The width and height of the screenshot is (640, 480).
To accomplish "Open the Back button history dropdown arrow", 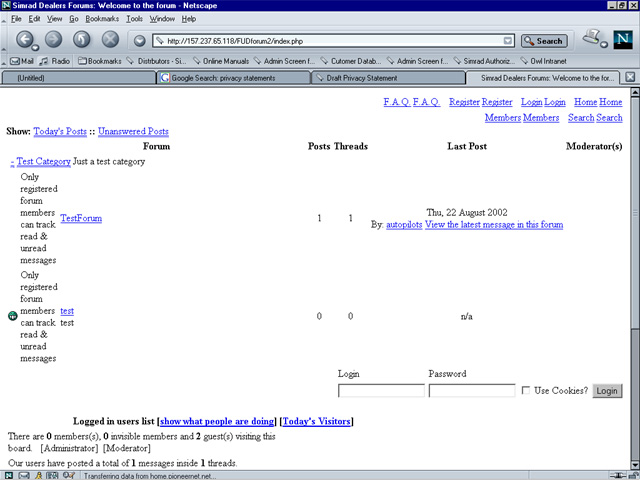I will [35, 47].
